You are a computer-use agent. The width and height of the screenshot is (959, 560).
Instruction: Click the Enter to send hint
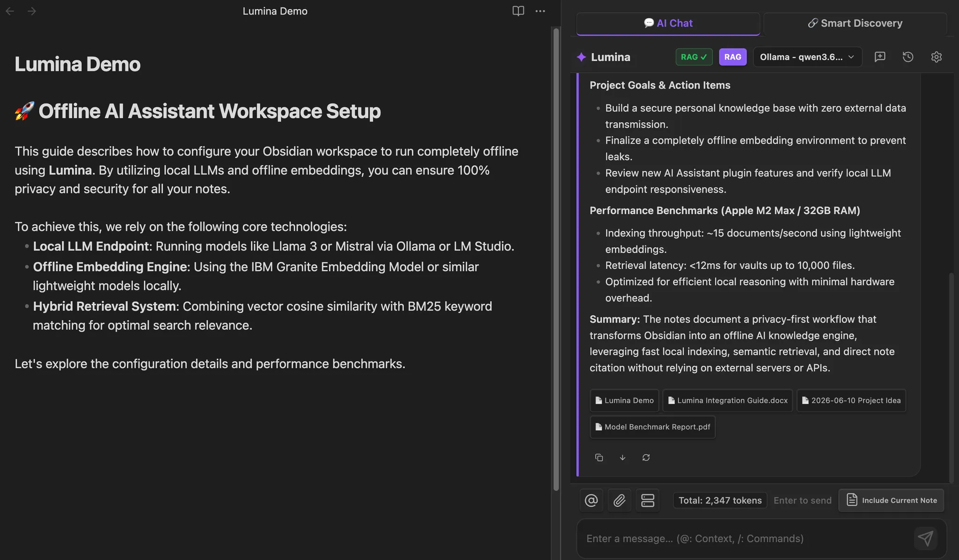click(x=803, y=500)
